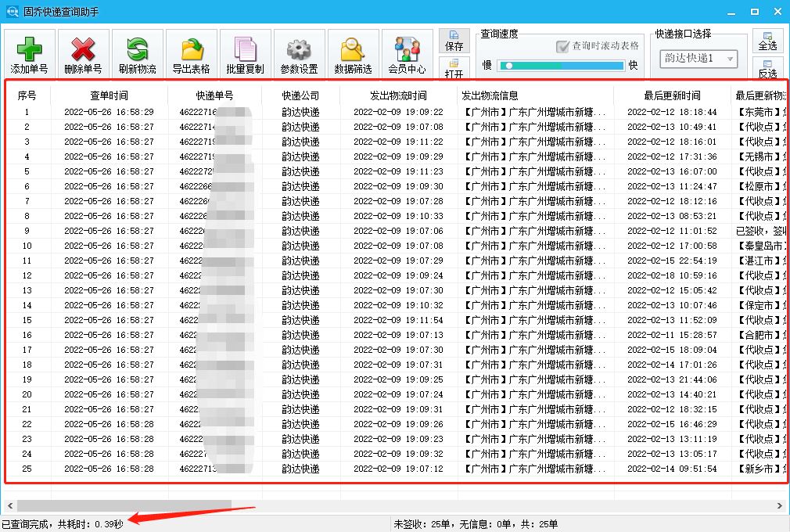Select 【合肥市】 status cell in row 16

click(x=761, y=335)
